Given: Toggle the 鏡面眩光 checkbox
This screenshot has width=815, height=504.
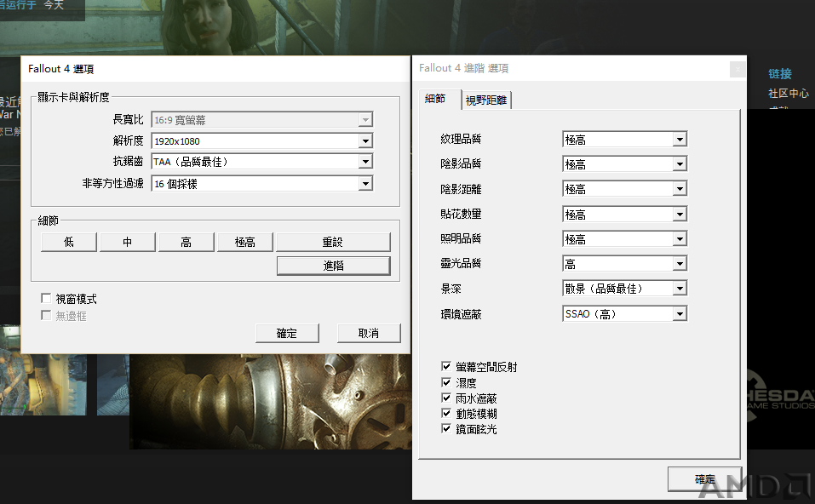Looking at the screenshot, I should tap(446, 429).
